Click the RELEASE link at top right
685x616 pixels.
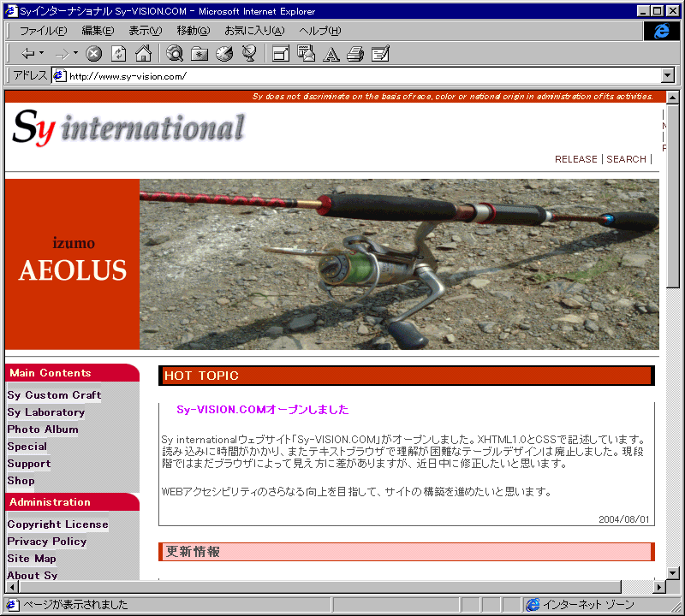(x=575, y=159)
